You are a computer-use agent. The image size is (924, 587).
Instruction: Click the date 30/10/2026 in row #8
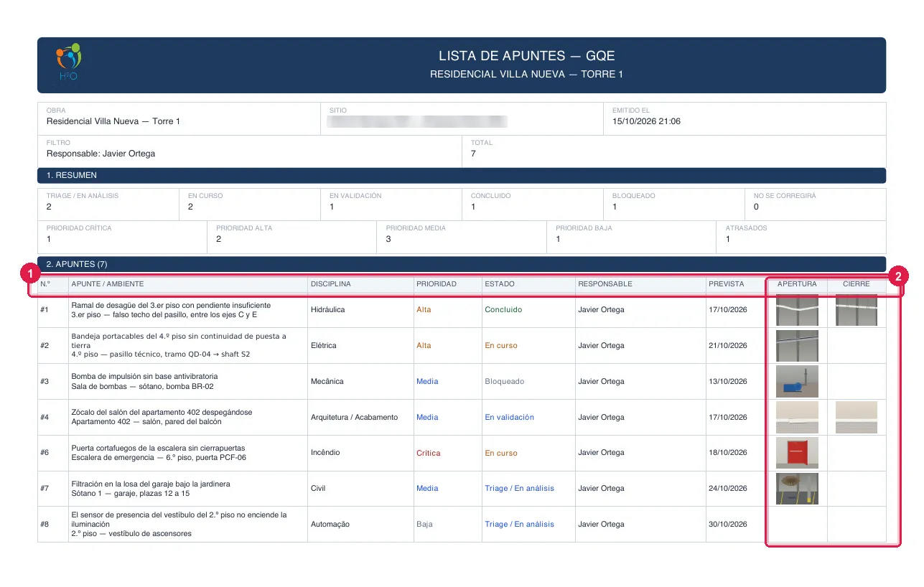pyautogui.click(x=728, y=525)
